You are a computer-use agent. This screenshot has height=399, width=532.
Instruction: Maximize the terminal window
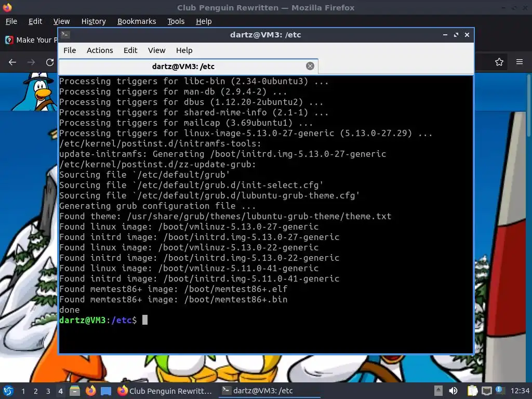click(x=456, y=35)
